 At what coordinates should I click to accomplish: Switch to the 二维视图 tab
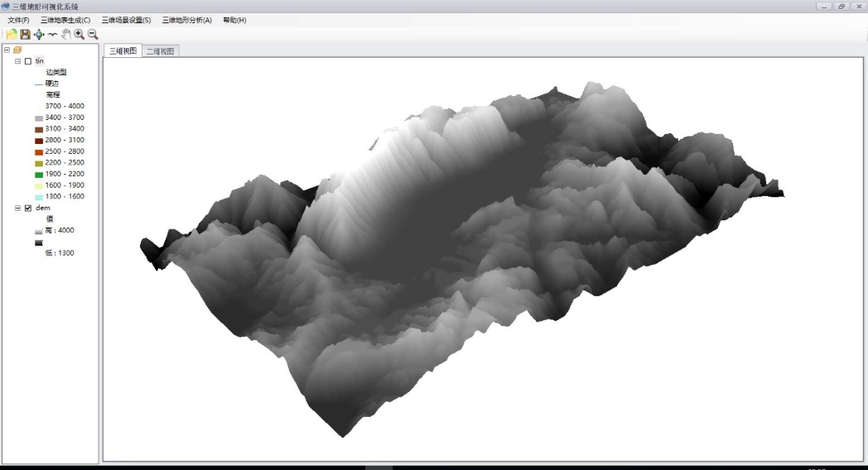click(161, 51)
